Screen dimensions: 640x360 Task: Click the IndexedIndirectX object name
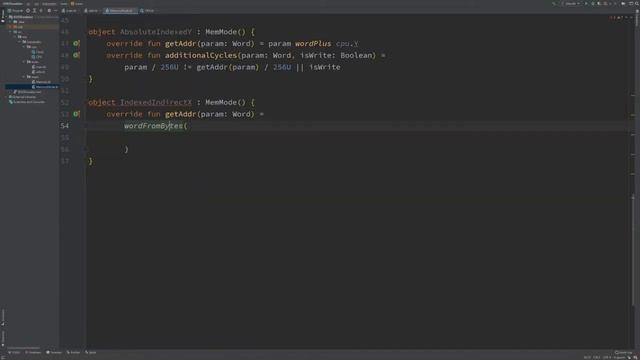pos(156,102)
